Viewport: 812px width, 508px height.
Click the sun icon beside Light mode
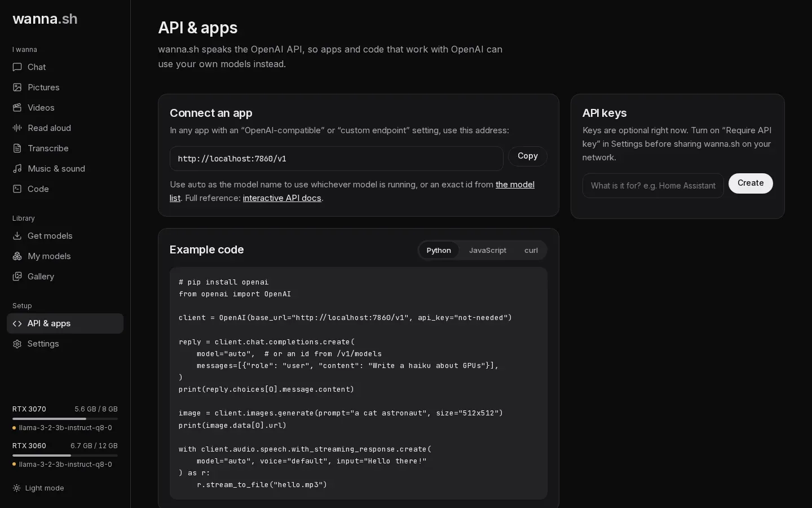[16, 488]
